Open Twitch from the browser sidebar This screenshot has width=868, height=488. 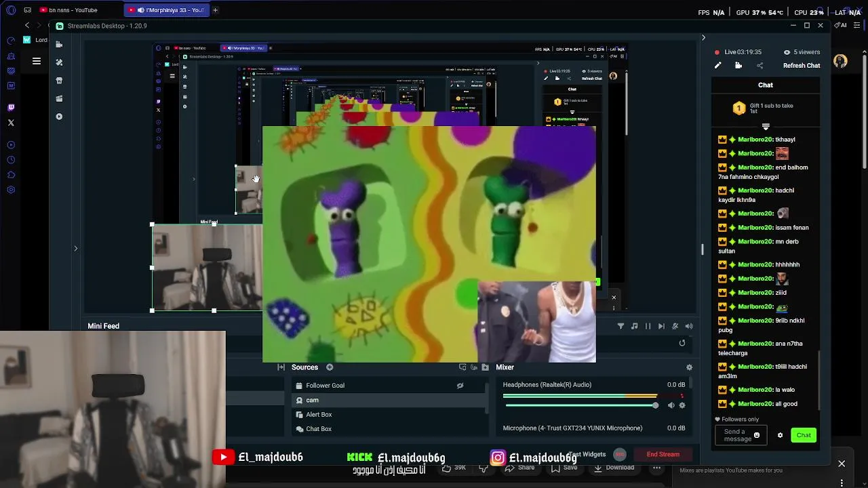[x=11, y=107]
